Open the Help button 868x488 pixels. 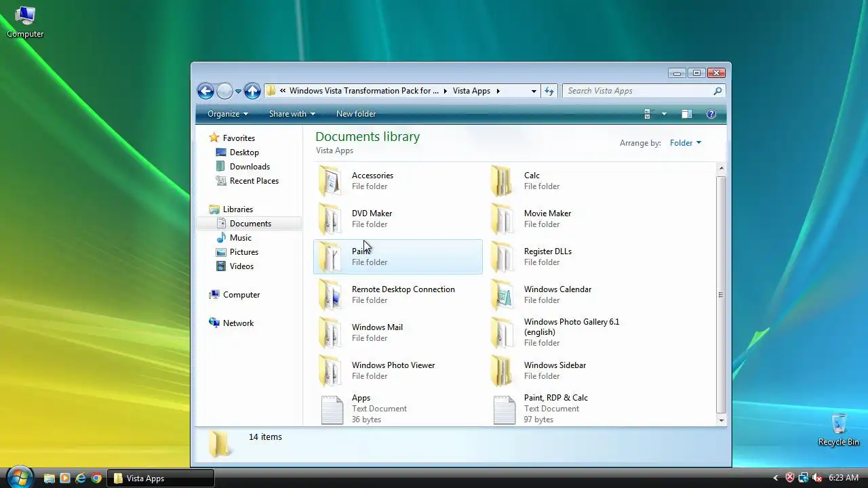711,114
